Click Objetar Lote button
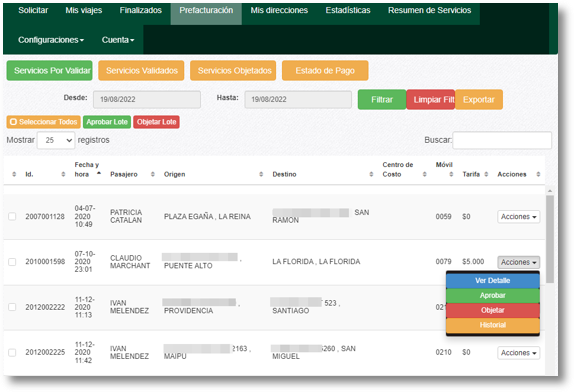 (156, 122)
